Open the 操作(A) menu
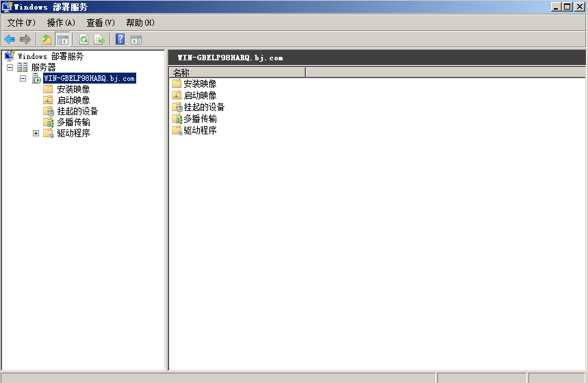 pos(61,23)
